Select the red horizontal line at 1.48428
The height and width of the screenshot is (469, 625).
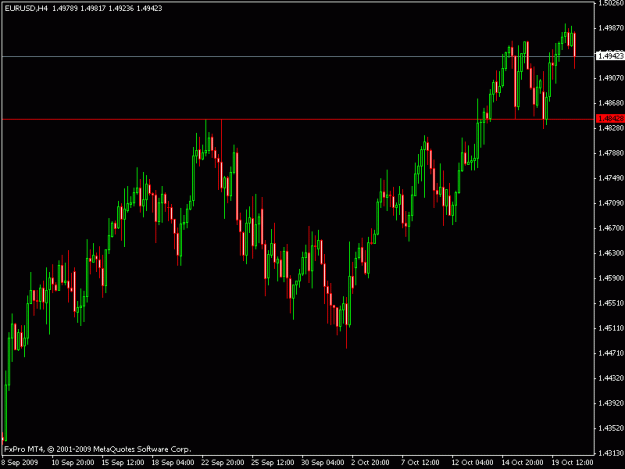tap(298, 119)
